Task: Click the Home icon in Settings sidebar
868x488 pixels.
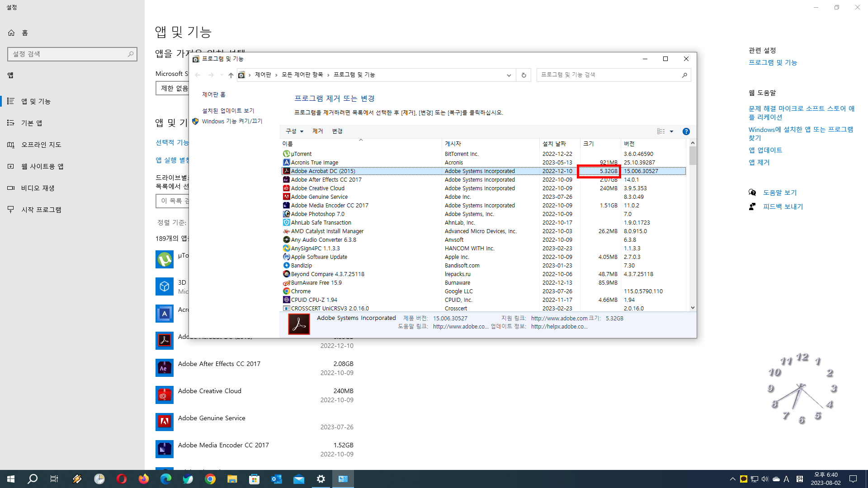Action: 11,33
